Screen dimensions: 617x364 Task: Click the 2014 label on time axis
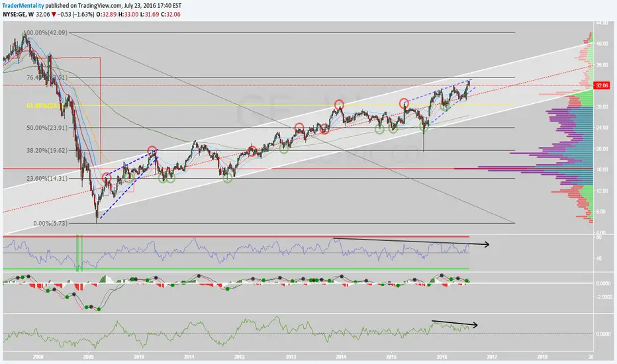341,357
